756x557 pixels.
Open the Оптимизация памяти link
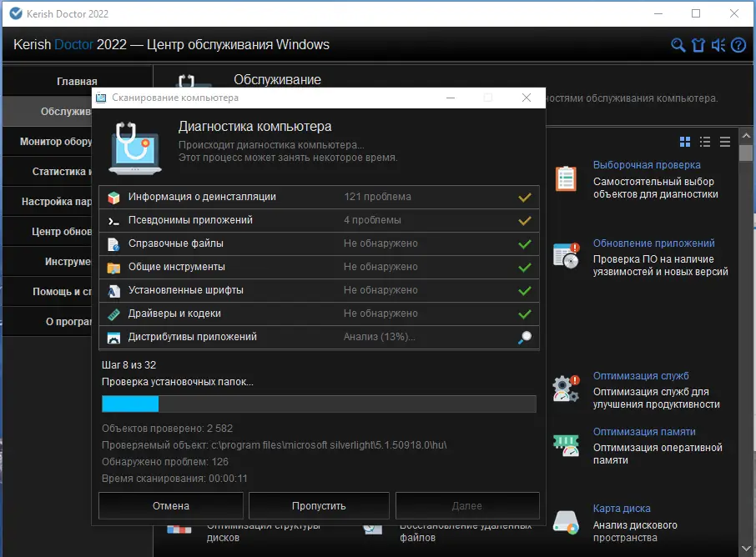click(x=644, y=432)
